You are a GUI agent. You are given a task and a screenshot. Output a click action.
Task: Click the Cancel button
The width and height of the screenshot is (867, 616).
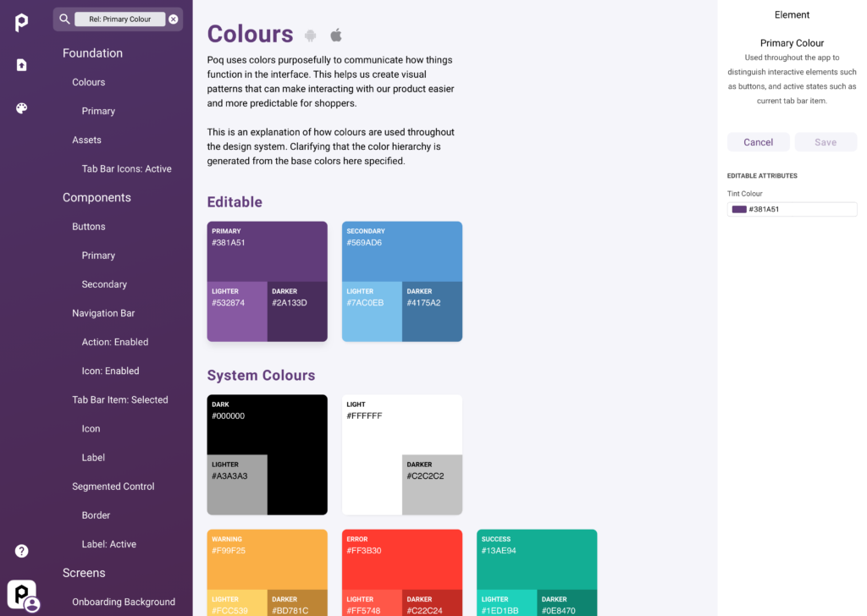click(x=758, y=142)
